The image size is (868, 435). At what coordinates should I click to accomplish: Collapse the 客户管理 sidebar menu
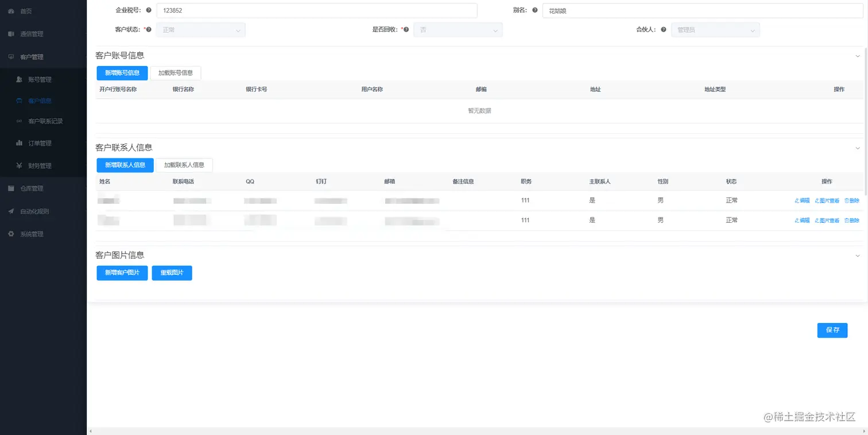pos(43,57)
